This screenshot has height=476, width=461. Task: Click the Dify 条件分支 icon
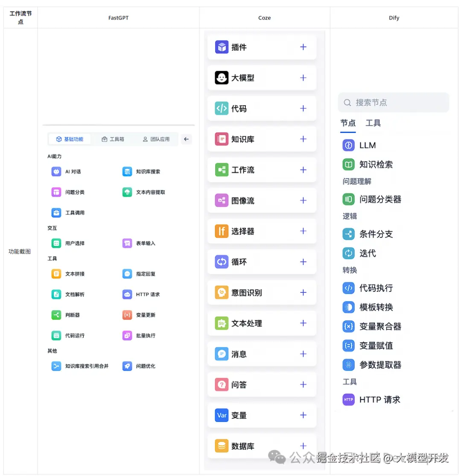(x=349, y=234)
